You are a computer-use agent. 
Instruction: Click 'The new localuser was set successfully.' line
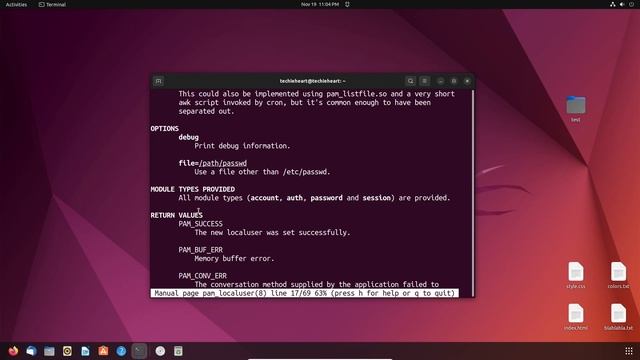click(x=272, y=233)
